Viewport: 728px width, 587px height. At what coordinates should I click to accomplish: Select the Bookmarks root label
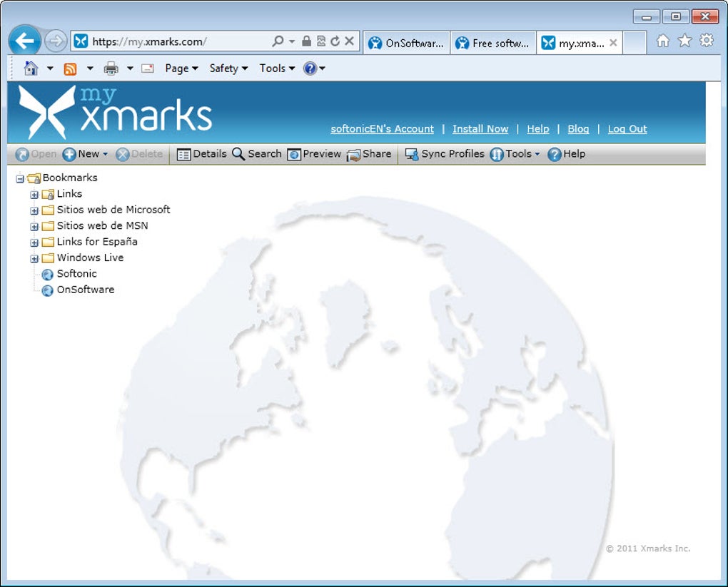click(x=70, y=178)
